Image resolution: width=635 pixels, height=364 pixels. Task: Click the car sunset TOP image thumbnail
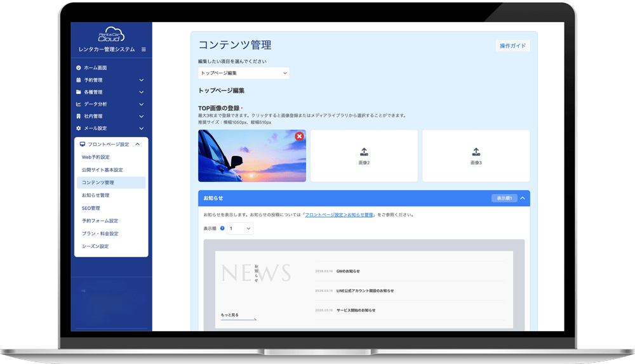click(252, 156)
